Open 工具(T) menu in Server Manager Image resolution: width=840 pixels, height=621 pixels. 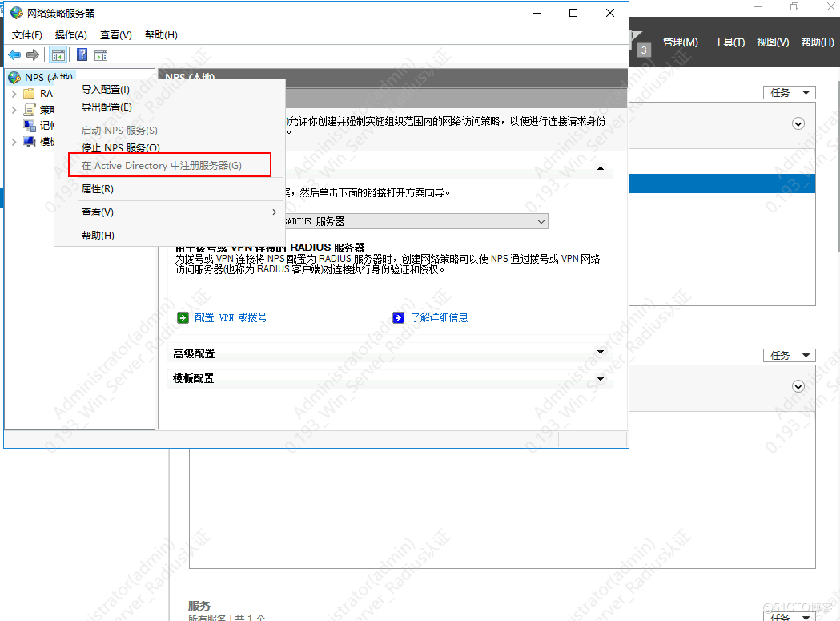pyautogui.click(x=729, y=42)
